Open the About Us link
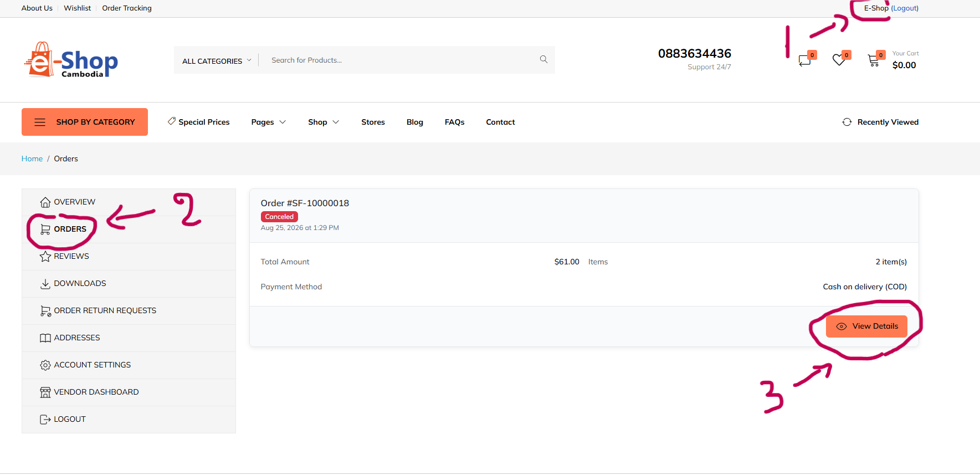Screen dimensions: 980x475 click(37, 8)
